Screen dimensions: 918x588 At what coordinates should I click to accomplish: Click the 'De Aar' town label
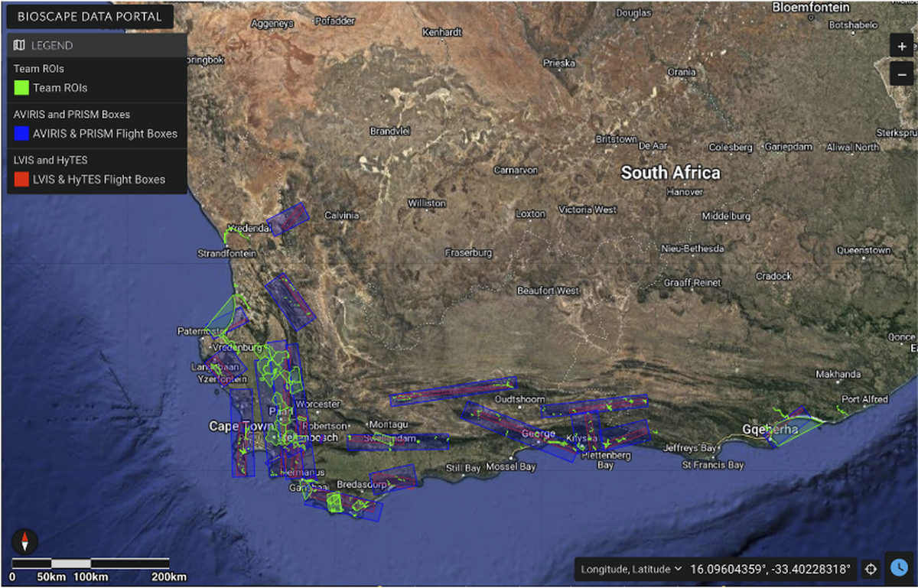pyautogui.click(x=653, y=146)
